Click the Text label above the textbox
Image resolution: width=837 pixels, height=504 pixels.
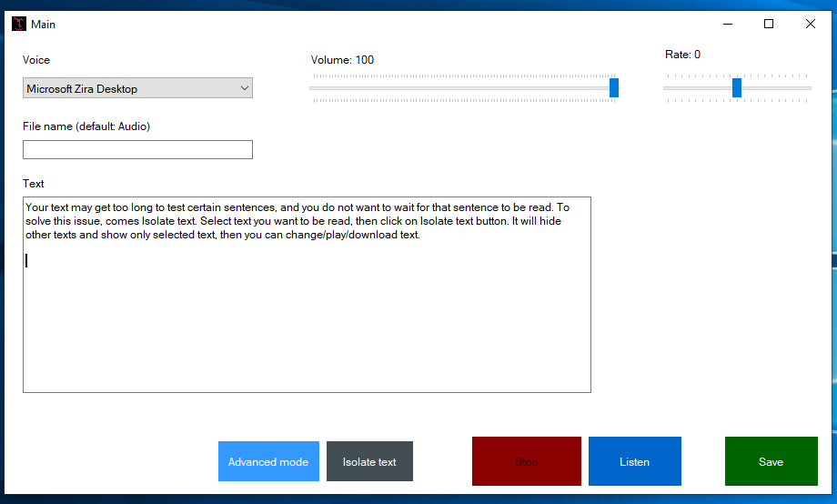point(33,184)
